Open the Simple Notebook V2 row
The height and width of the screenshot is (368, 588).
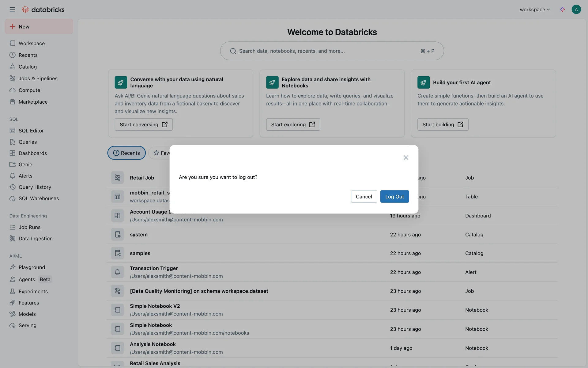pyautogui.click(x=155, y=306)
